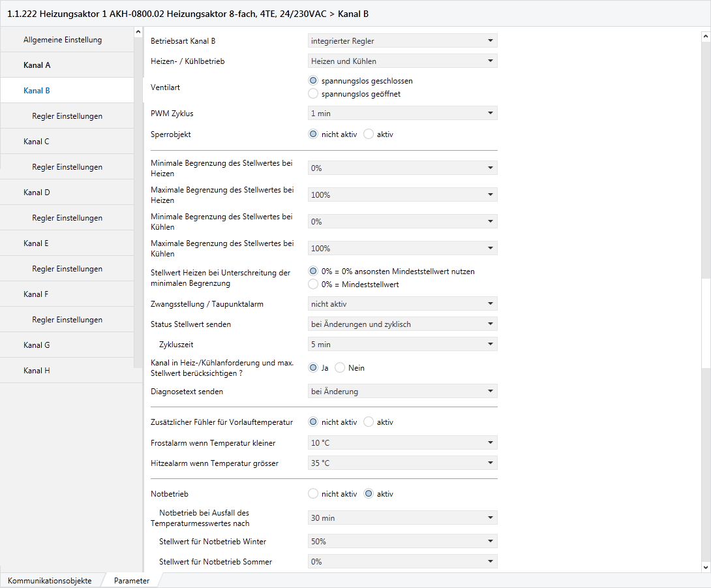Switch to the Kommunikationsobjekte tab
The image size is (711, 588).
point(50,581)
